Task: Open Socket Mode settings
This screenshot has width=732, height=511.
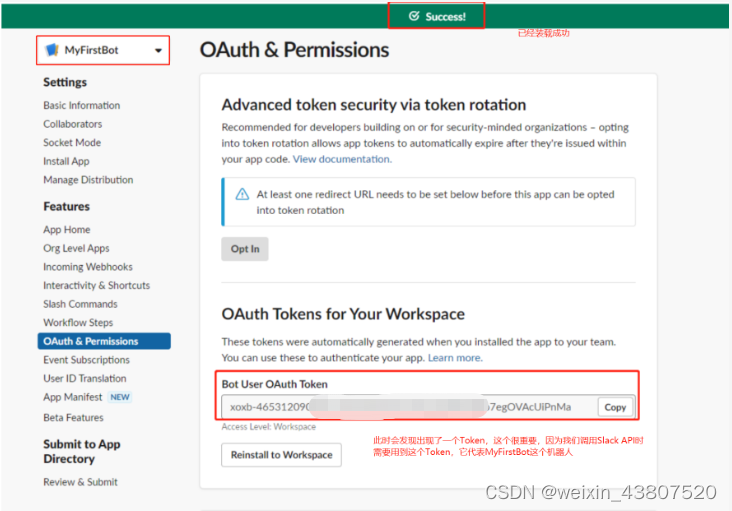Action: 72,143
